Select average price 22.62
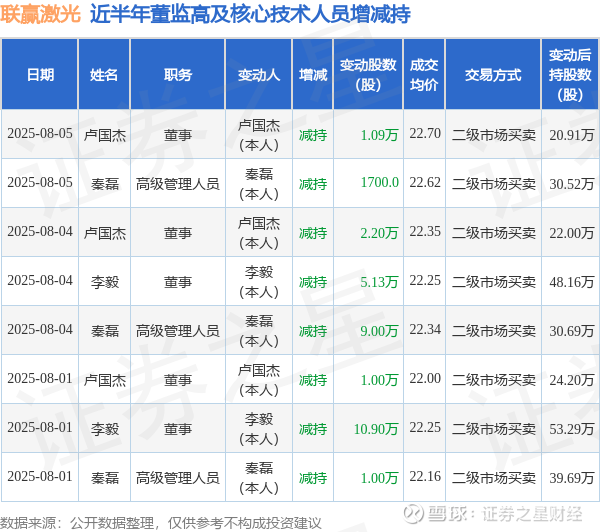This screenshot has height=532, width=600. coord(425,183)
